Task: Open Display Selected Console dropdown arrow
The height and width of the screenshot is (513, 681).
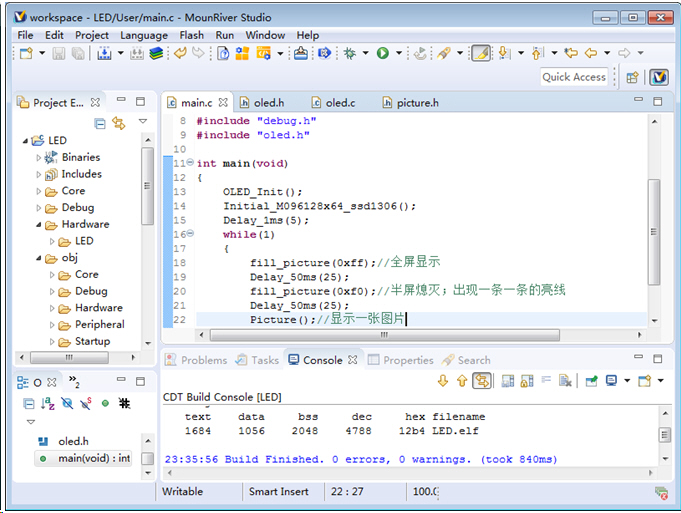Action: pyautogui.click(x=627, y=381)
